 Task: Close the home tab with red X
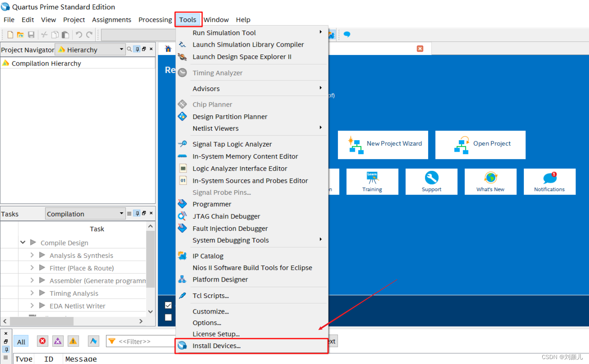point(420,49)
